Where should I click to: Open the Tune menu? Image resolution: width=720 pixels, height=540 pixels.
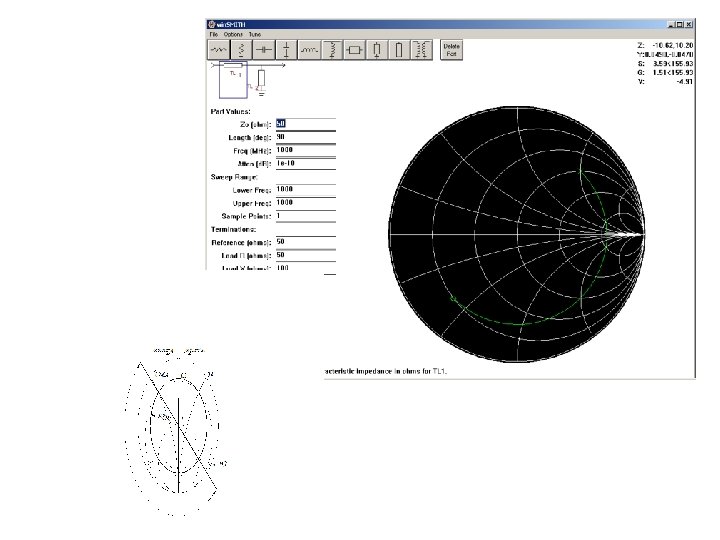[x=255, y=34]
